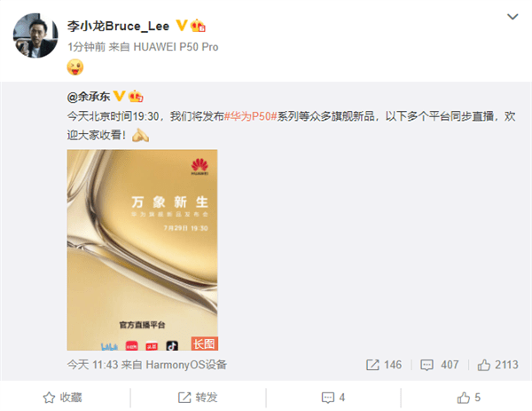This screenshot has width=532, height=411.
Task: Open the comments button showing 4
Action: (x=333, y=398)
